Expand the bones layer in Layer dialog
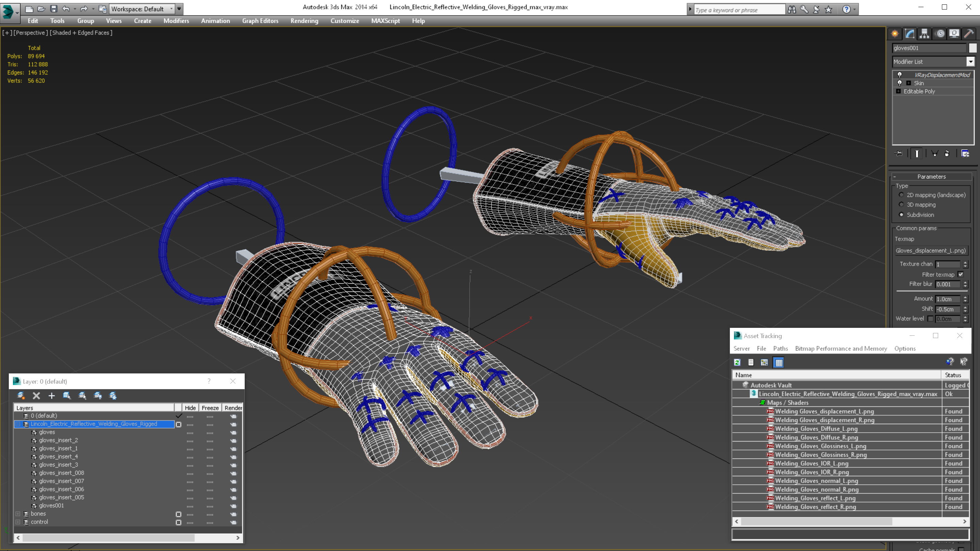This screenshot has width=980, height=551. click(17, 514)
